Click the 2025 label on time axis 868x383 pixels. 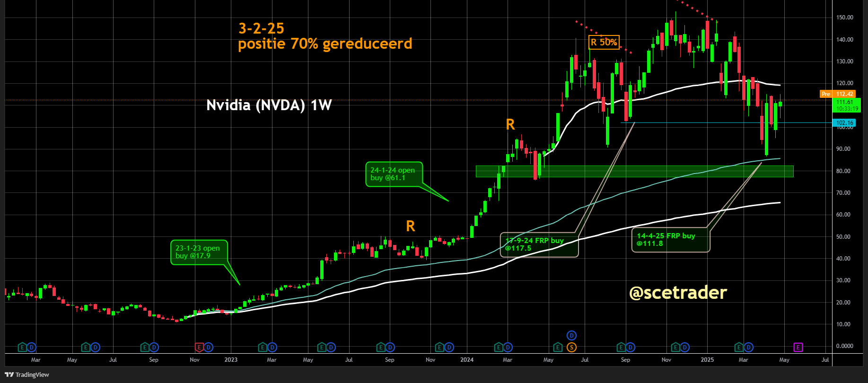(707, 360)
